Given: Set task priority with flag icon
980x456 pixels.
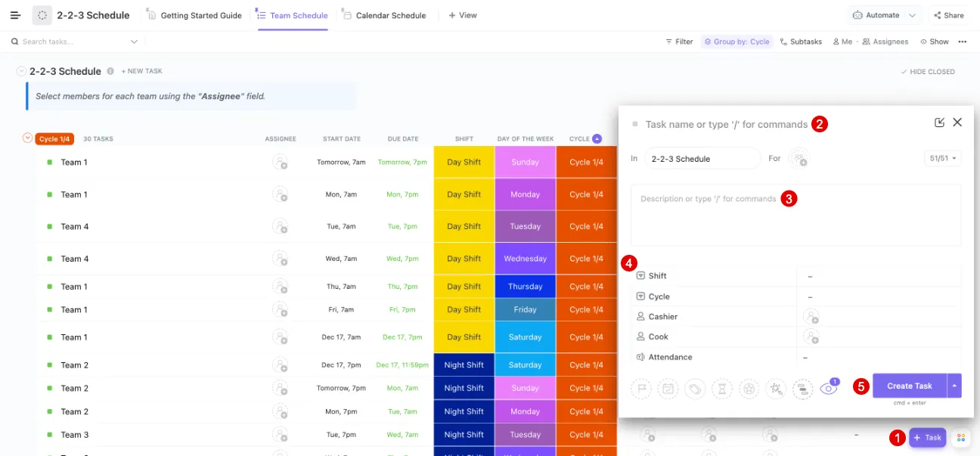Looking at the screenshot, I should [641, 389].
